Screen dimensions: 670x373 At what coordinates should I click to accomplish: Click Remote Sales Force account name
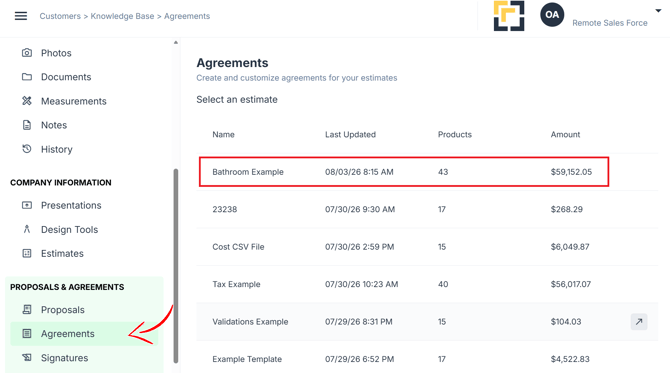(610, 23)
